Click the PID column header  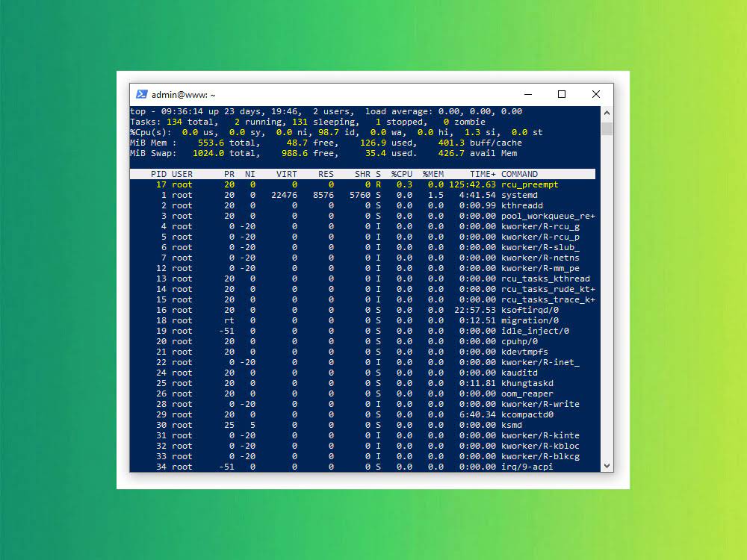158,174
